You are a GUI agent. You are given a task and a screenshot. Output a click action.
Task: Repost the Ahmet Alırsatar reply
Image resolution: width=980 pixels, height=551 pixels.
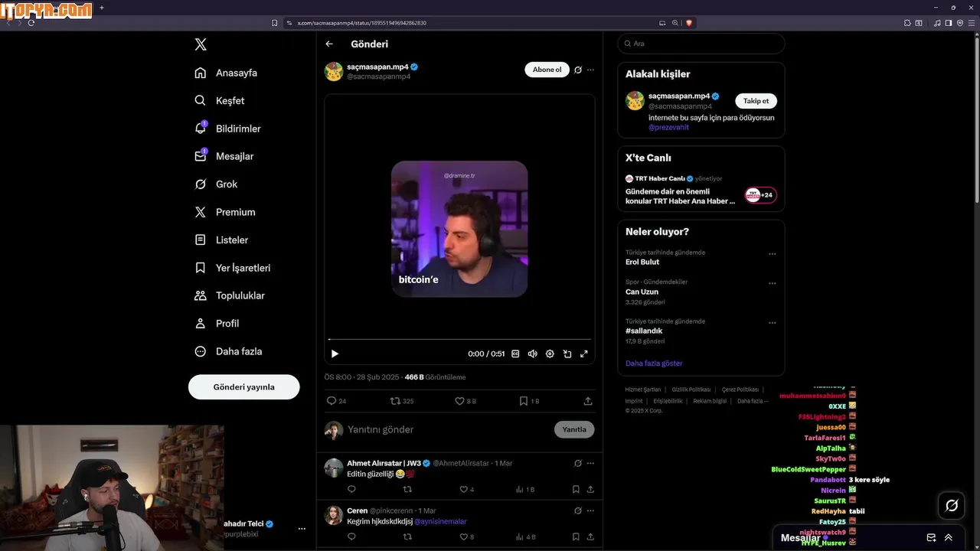click(407, 489)
